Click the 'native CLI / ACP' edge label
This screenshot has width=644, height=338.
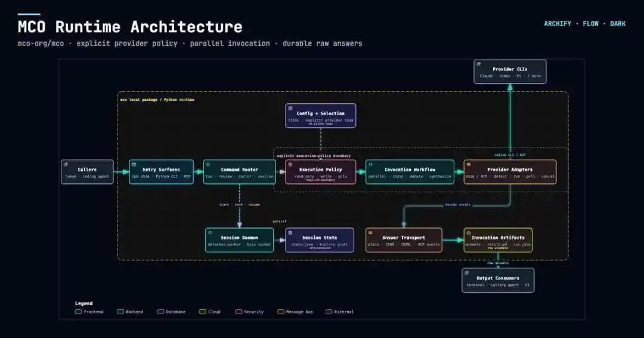tap(510, 155)
